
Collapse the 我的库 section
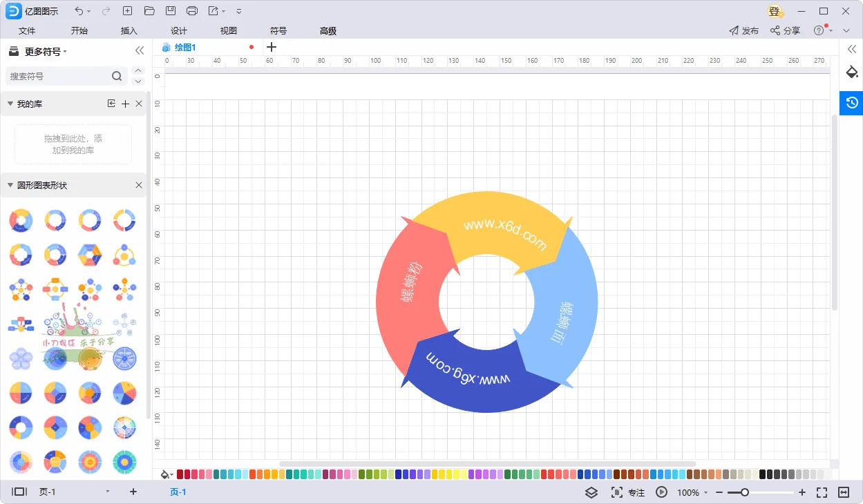[x=10, y=103]
